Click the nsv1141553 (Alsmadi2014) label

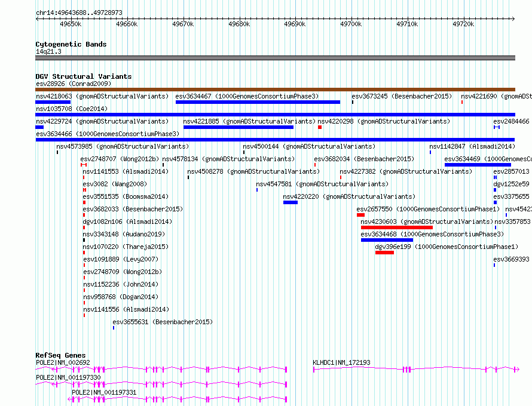click(126, 171)
